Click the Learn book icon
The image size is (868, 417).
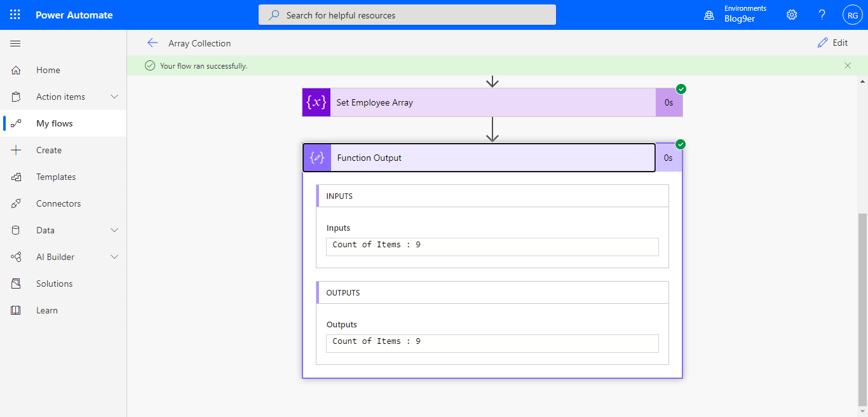coord(17,310)
